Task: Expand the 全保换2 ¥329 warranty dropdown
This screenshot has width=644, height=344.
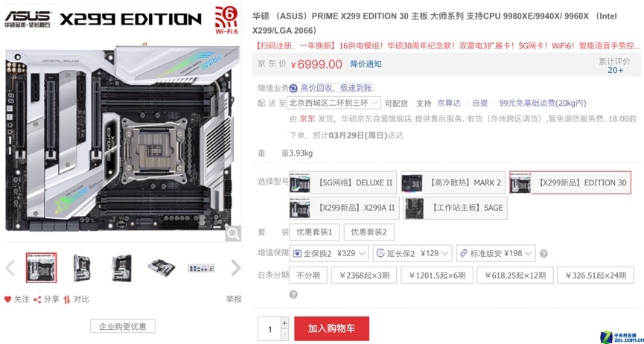Action: (328, 253)
